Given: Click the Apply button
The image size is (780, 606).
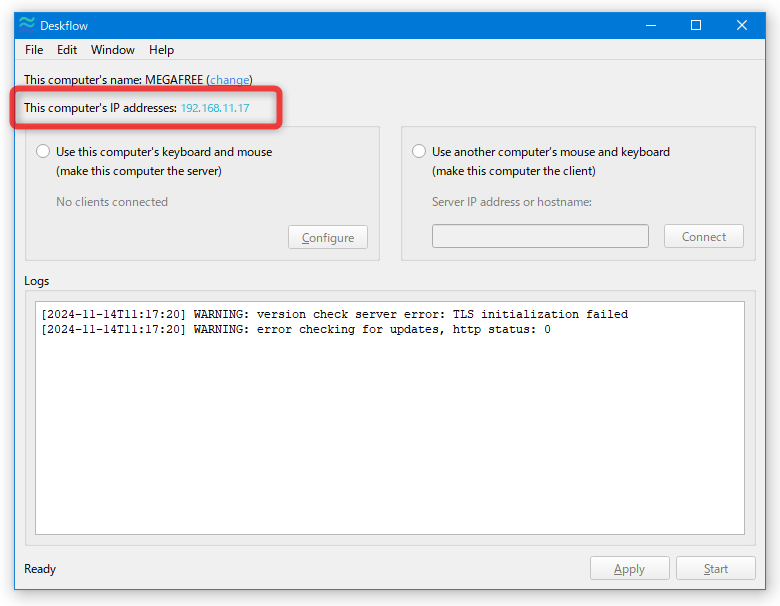Looking at the screenshot, I should (629, 568).
